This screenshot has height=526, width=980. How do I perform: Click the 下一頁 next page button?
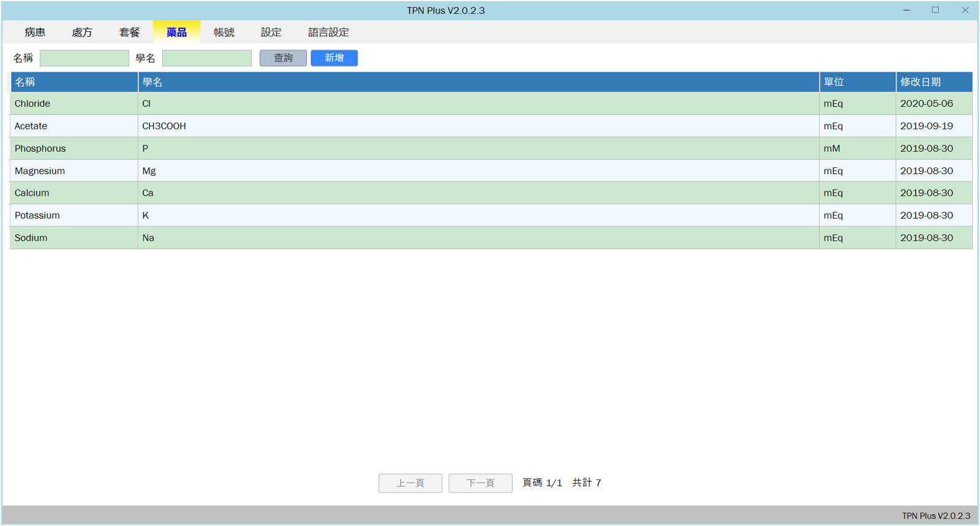pyautogui.click(x=480, y=483)
